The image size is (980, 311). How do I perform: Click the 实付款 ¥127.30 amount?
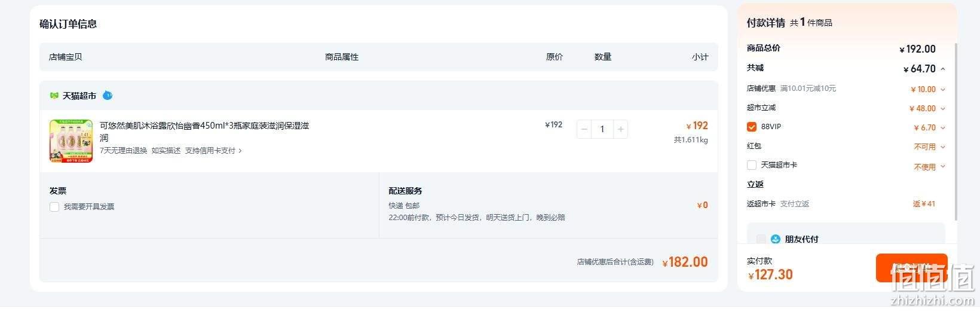point(770,275)
